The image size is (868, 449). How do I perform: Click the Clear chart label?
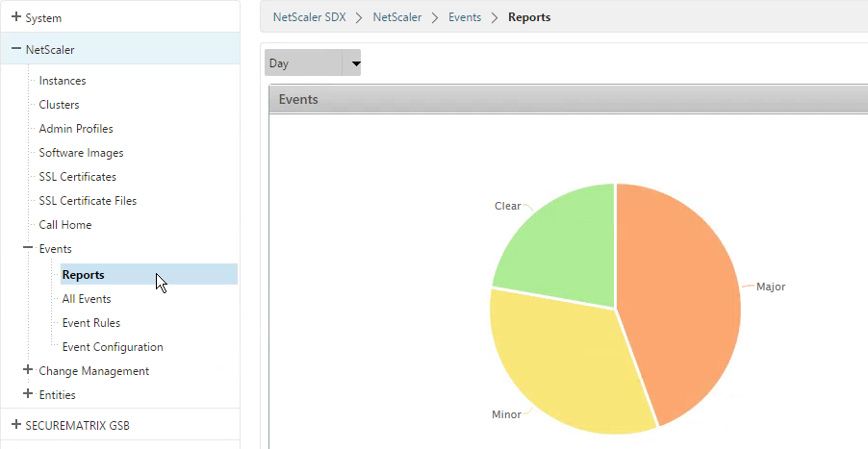coord(508,206)
